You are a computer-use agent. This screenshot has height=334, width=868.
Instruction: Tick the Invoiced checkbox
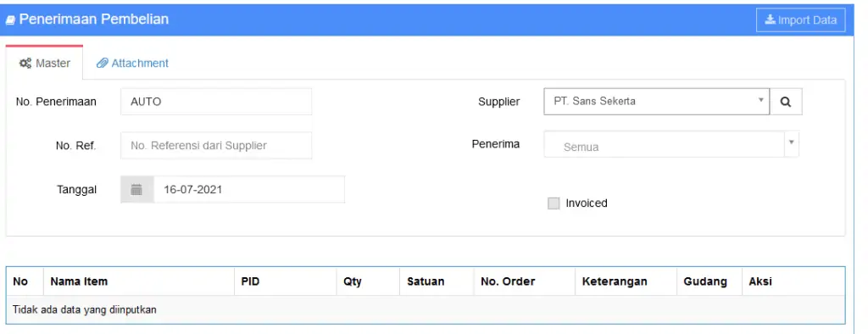click(554, 203)
